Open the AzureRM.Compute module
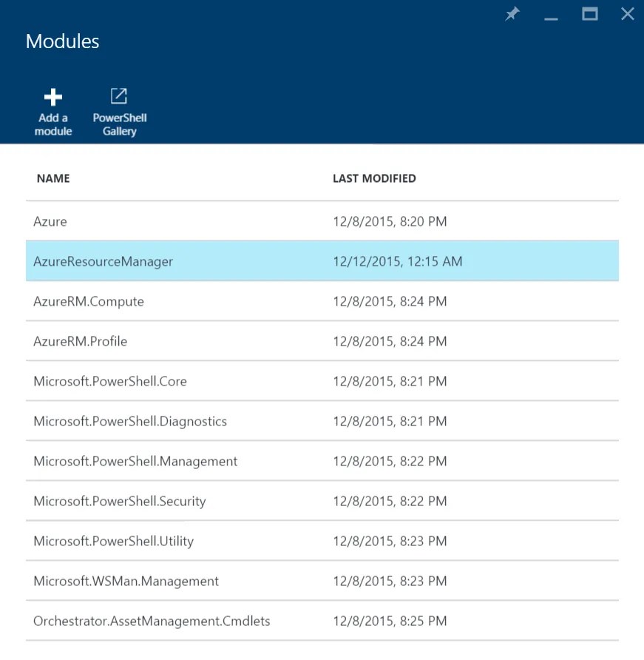This screenshot has height=660, width=644. click(322, 301)
